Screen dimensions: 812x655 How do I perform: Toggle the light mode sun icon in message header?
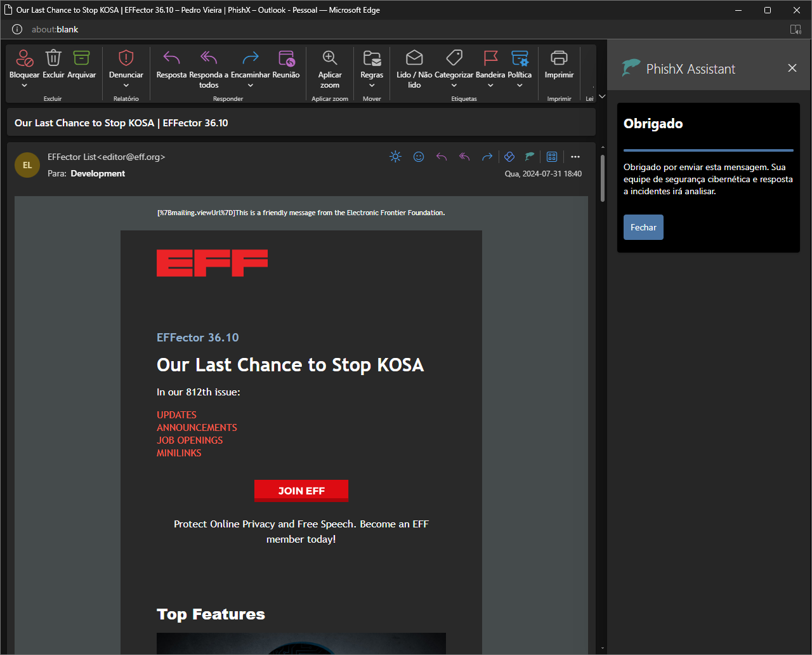pos(395,157)
